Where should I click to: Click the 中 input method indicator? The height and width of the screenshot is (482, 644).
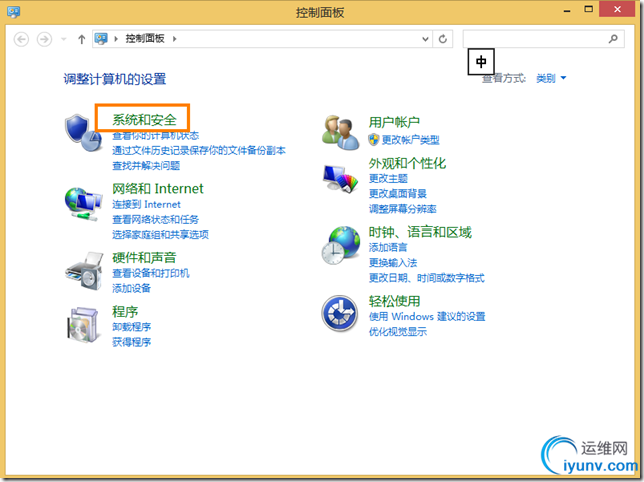481,62
